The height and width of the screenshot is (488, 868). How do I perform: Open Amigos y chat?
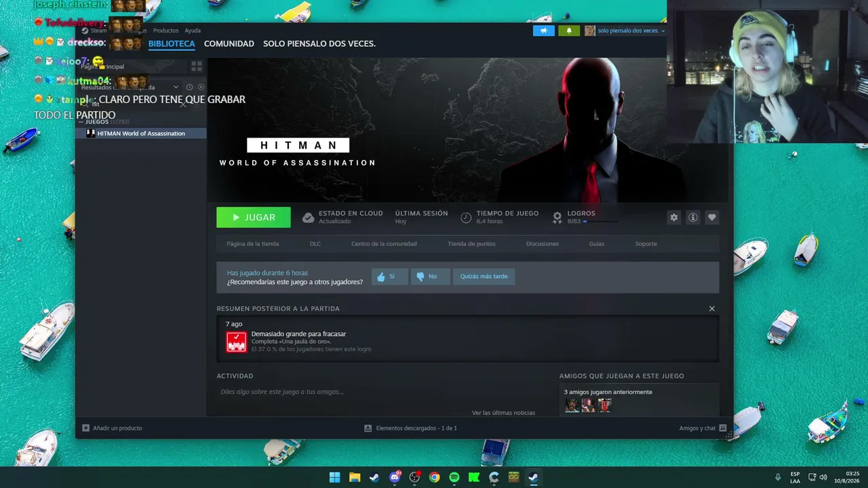point(703,428)
